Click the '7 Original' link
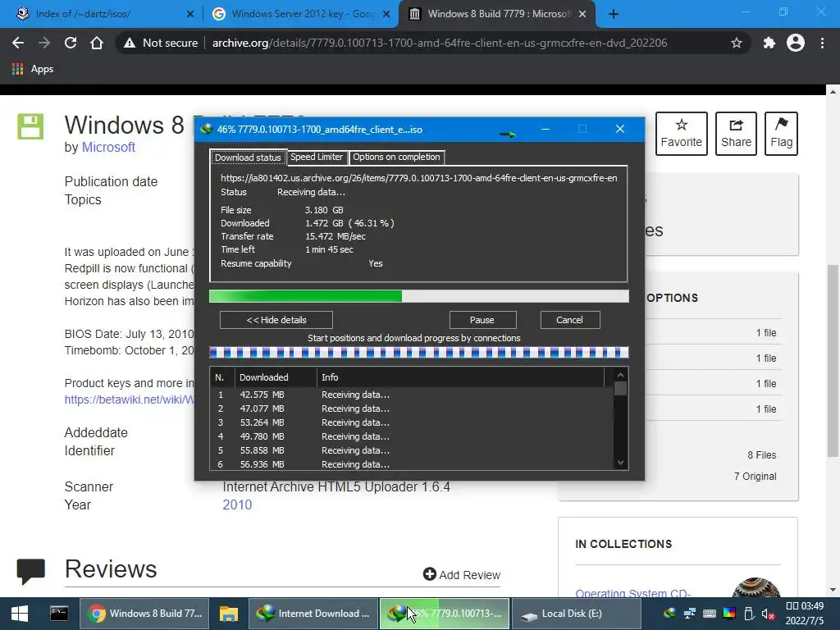 (x=755, y=477)
